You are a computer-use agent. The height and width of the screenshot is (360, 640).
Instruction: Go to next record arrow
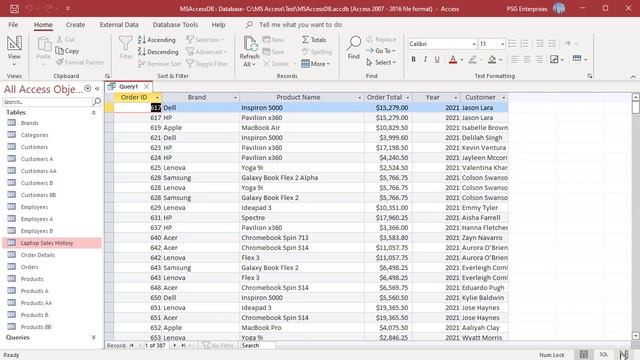(175, 345)
